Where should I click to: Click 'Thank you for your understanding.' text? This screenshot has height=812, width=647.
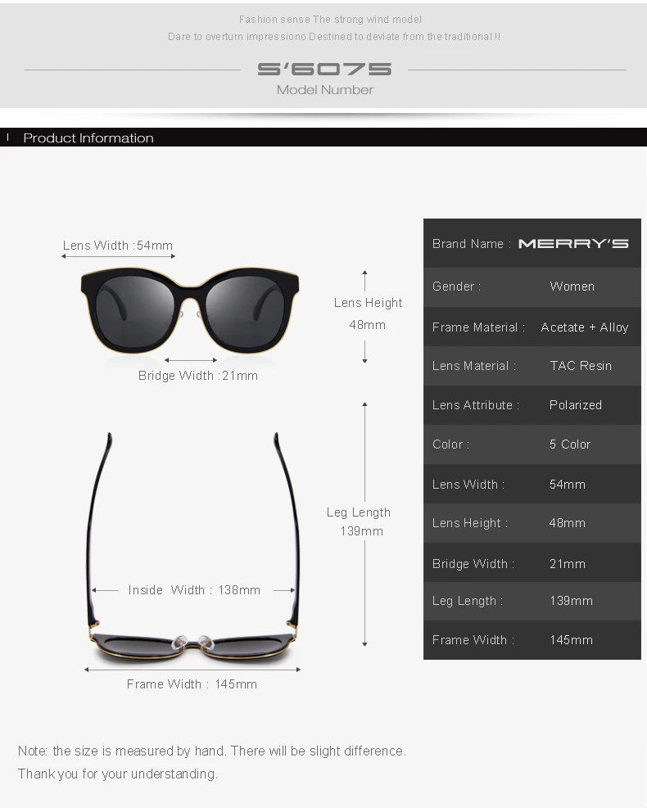[118, 774]
